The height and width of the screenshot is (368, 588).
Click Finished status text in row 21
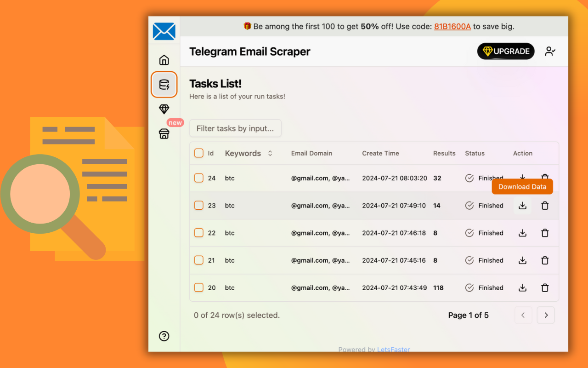491,260
